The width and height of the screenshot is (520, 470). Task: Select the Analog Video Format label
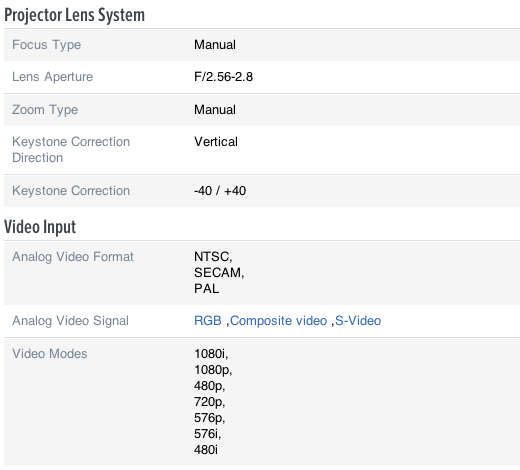click(73, 257)
